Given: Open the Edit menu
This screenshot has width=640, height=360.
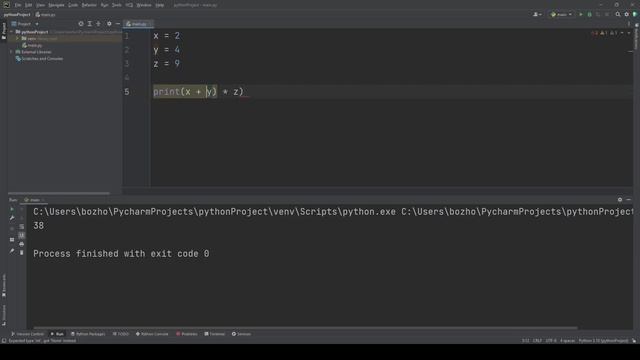Looking at the screenshot, I should pyautogui.click(x=29, y=5).
